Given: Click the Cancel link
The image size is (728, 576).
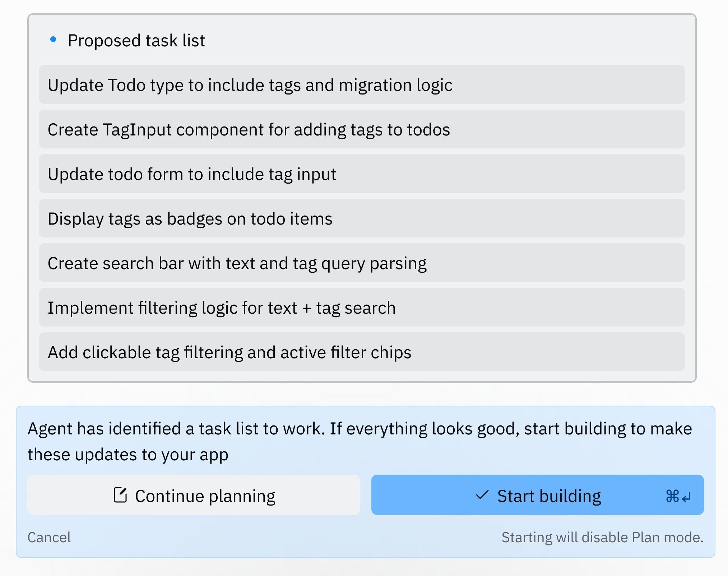Looking at the screenshot, I should click(x=49, y=537).
